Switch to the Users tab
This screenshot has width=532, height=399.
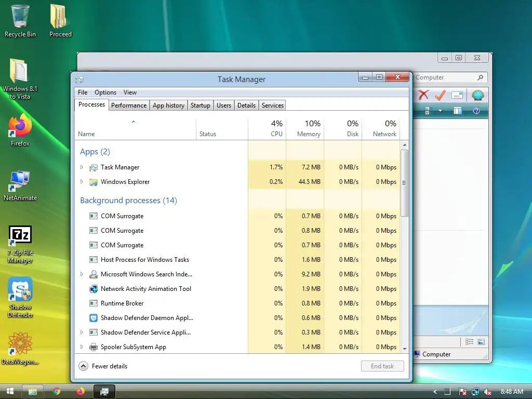(x=224, y=105)
